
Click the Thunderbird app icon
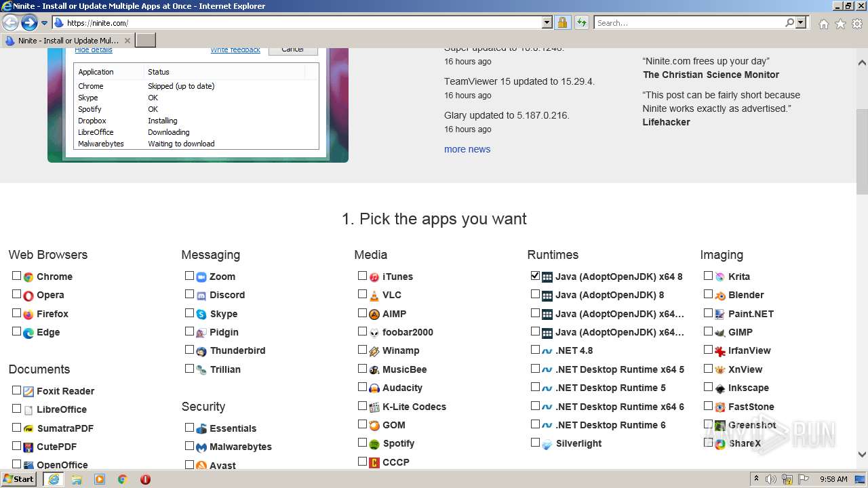click(201, 351)
